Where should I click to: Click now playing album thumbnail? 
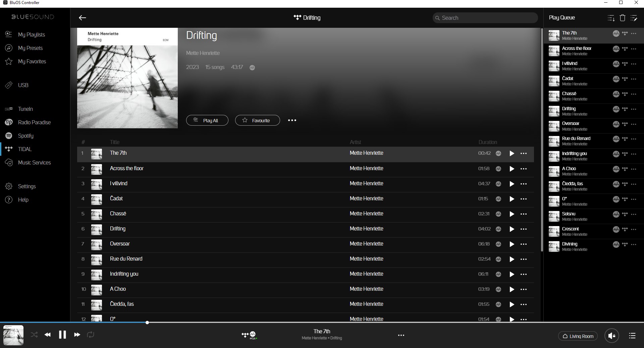tap(13, 335)
